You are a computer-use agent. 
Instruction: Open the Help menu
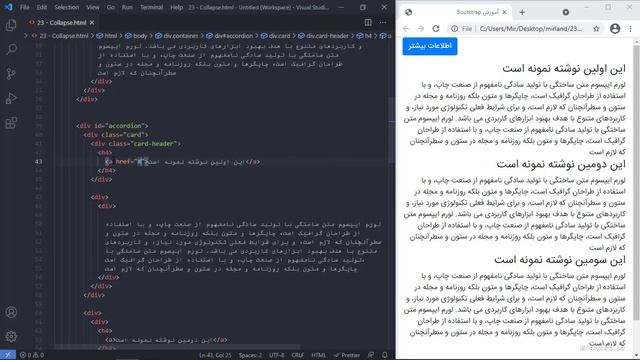click(176, 7)
